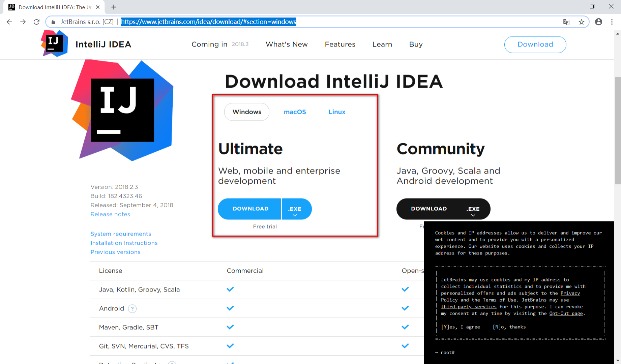
Task: Click the Version: 2018.2.3 text
Action: click(x=114, y=187)
